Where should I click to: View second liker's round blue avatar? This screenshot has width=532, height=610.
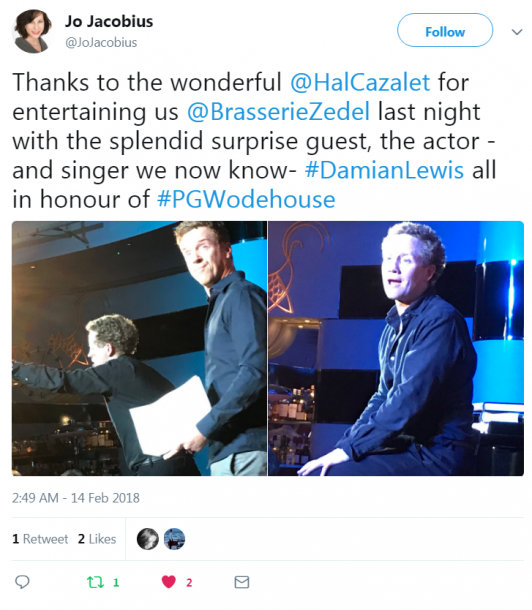coord(174,539)
